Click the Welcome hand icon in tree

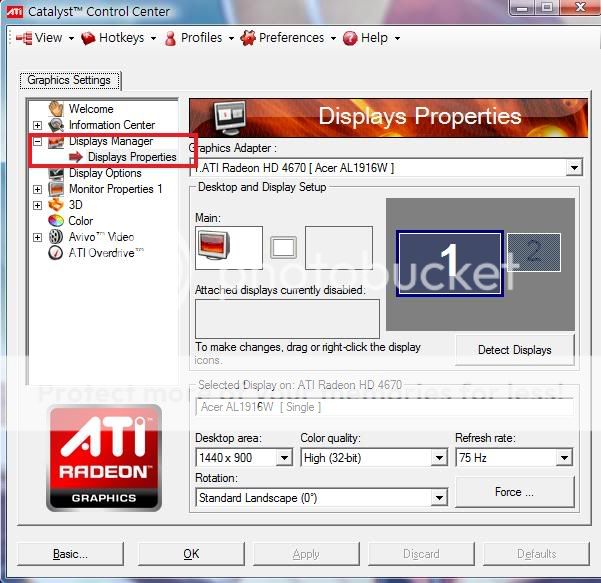(x=56, y=109)
